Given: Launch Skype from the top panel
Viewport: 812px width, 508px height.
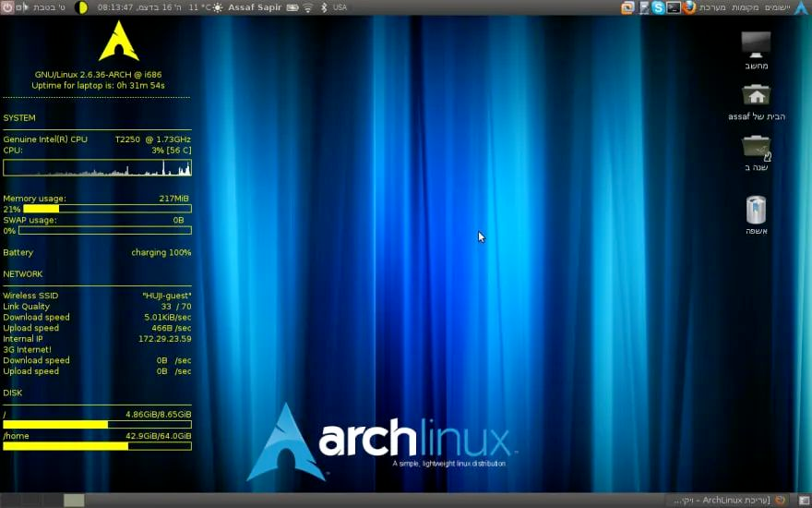Looking at the screenshot, I should (x=658, y=7).
